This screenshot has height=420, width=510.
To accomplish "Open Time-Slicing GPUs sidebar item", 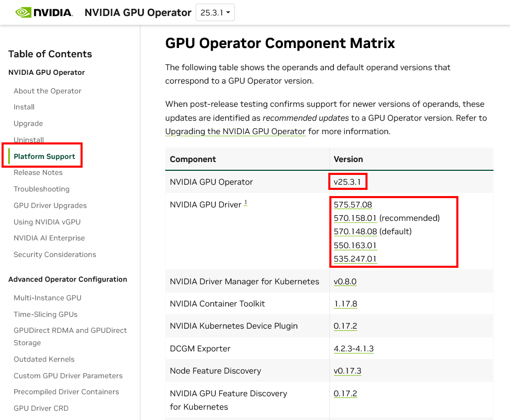I will [45, 314].
